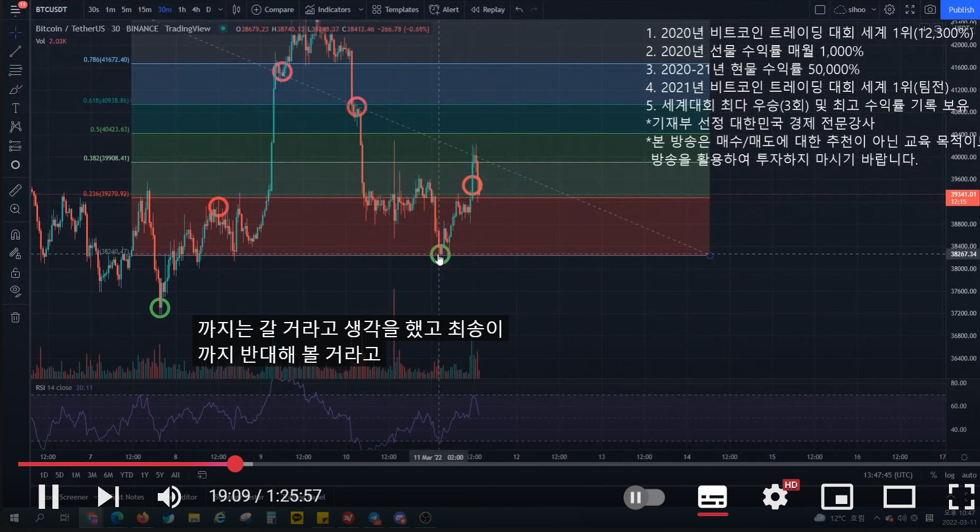The image size is (980, 532).
Task: Toggle the log scale
Action: click(x=950, y=475)
